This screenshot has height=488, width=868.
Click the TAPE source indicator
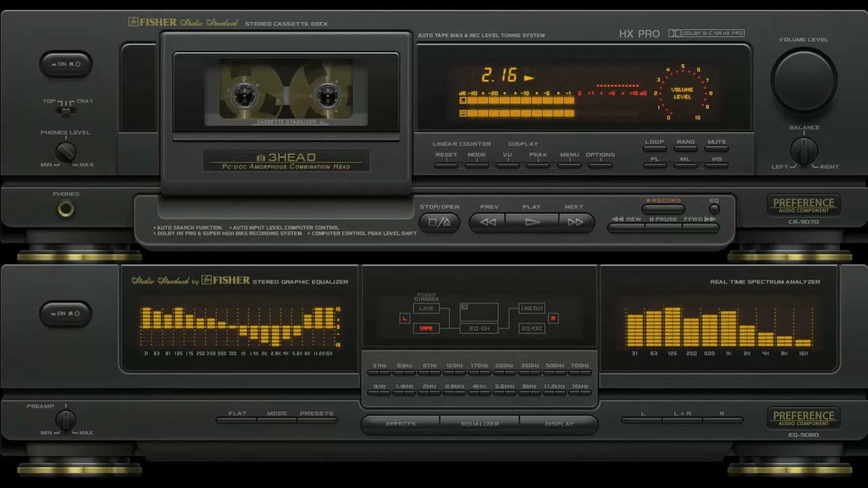pyautogui.click(x=426, y=328)
